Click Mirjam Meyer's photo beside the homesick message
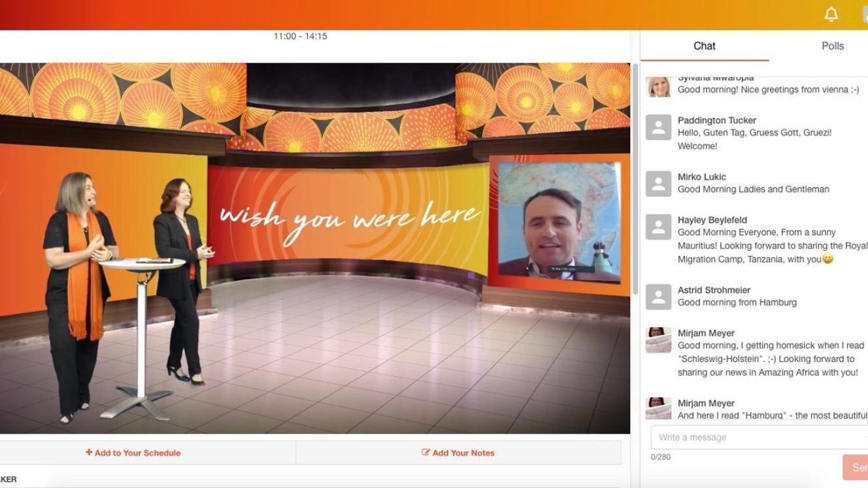This screenshot has width=868, height=488. (x=658, y=340)
